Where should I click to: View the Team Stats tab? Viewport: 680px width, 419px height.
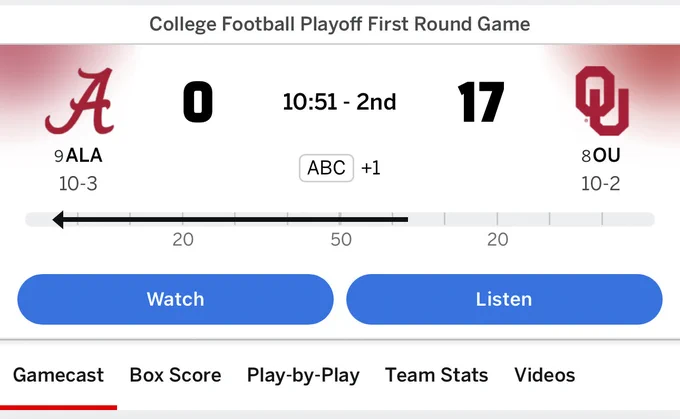coord(436,375)
